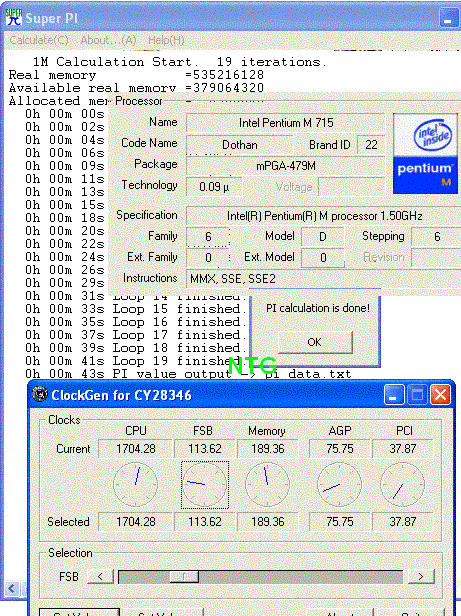Image resolution: width=461 pixels, height=616 pixels.
Task: Click the Stepping value 6
Action: coord(436,236)
